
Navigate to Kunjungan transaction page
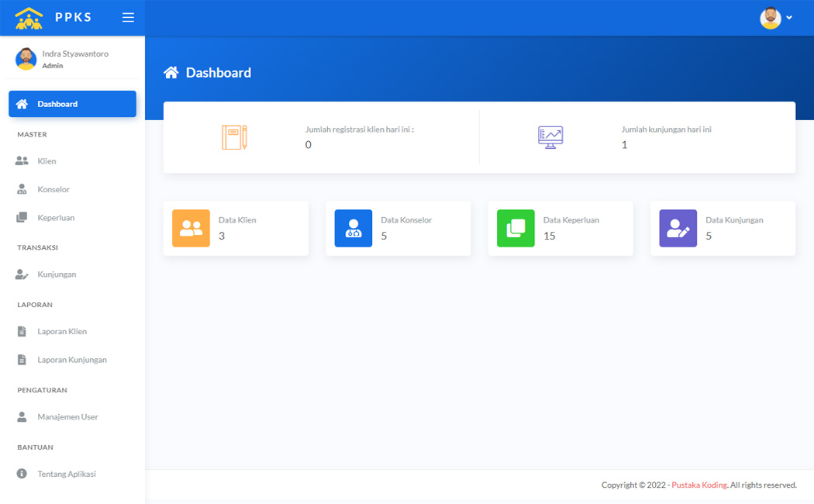[56, 274]
